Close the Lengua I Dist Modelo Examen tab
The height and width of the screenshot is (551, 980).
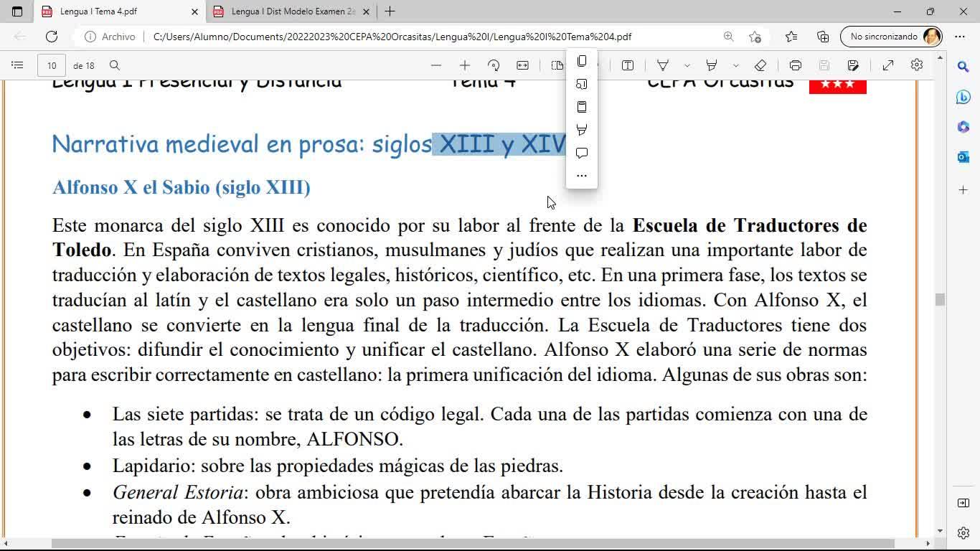pyautogui.click(x=367, y=11)
